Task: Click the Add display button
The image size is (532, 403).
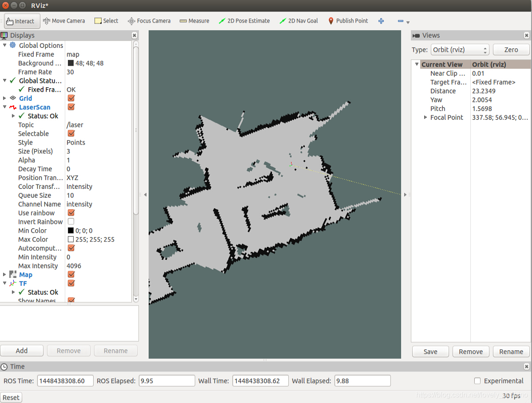Action: pyautogui.click(x=22, y=351)
